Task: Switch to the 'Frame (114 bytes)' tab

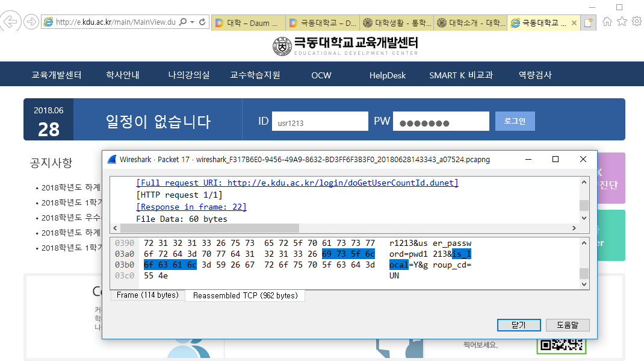Action: pyautogui.click(x=147, y=295)
